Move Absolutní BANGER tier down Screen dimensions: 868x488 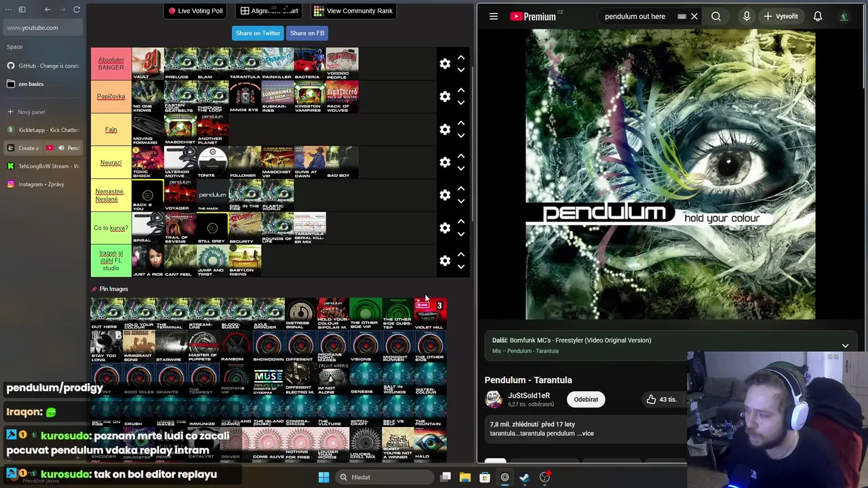pos(461,70)
